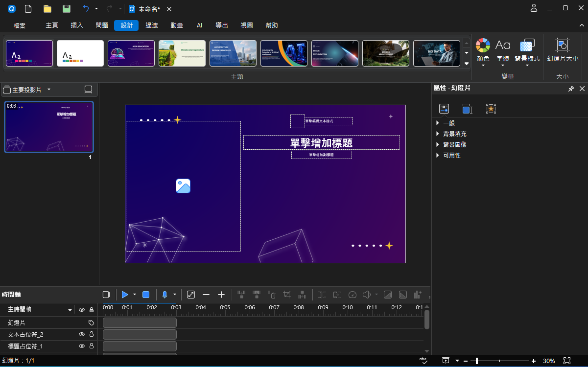Screen dimensions: 588x367
Task: Pin the 屬性 properties panel
Action: click(x=571, y=89)
